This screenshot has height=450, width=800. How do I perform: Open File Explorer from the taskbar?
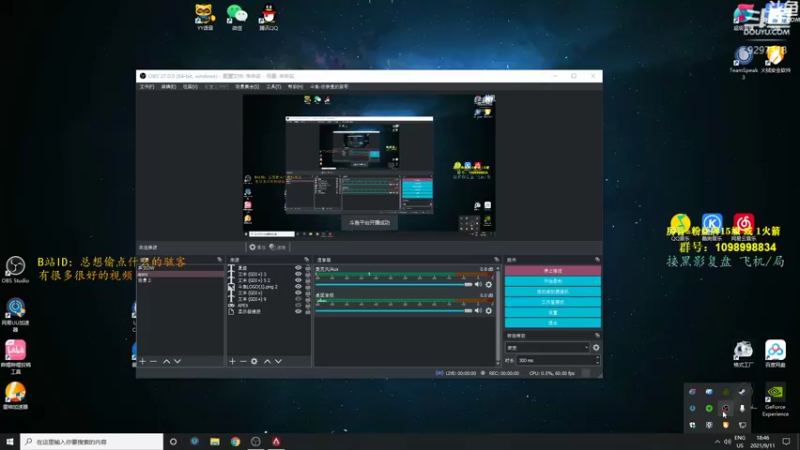(x=215, y=442)
